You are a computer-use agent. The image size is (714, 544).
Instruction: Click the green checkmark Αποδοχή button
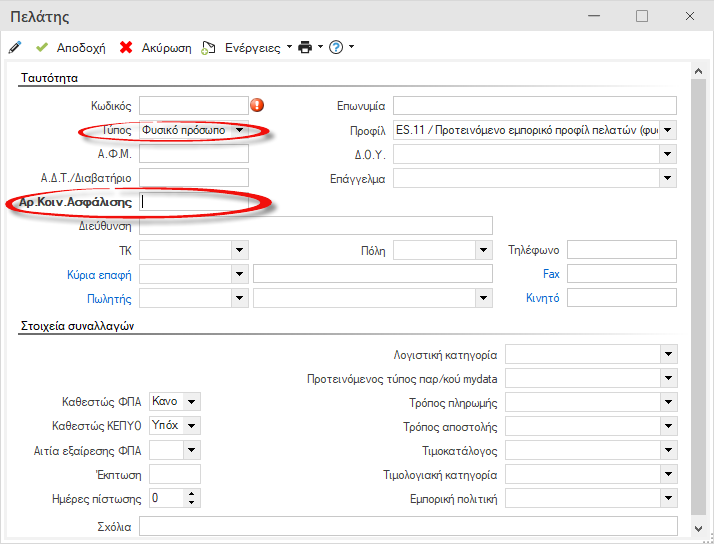[70, 47]
